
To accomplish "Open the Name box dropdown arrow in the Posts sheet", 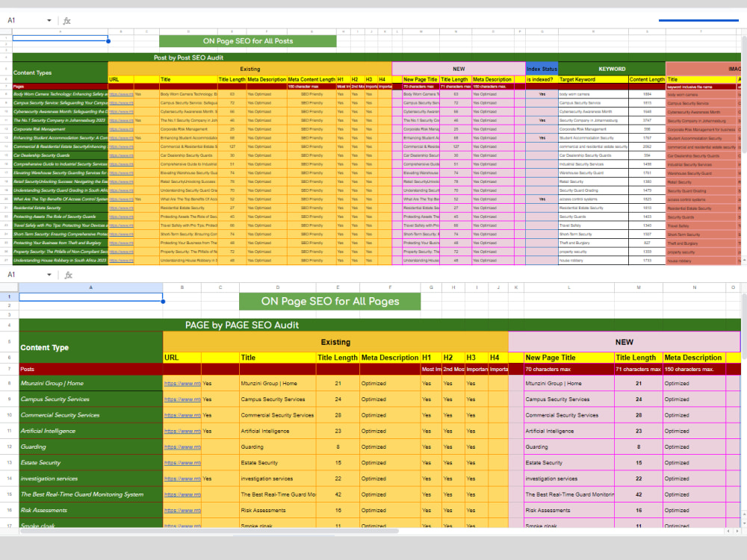I will pyautogui.click(x=49, y=20).
